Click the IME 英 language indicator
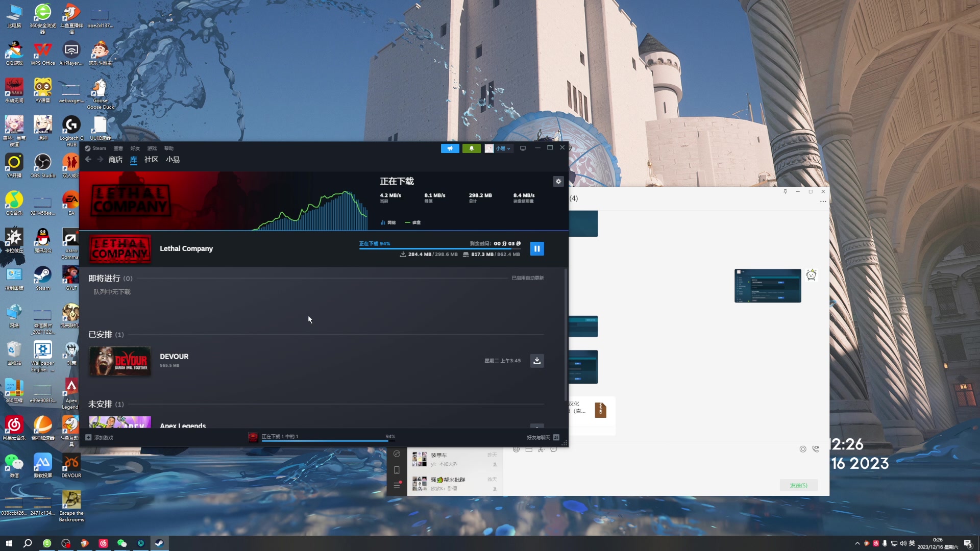 click(912, 543)
